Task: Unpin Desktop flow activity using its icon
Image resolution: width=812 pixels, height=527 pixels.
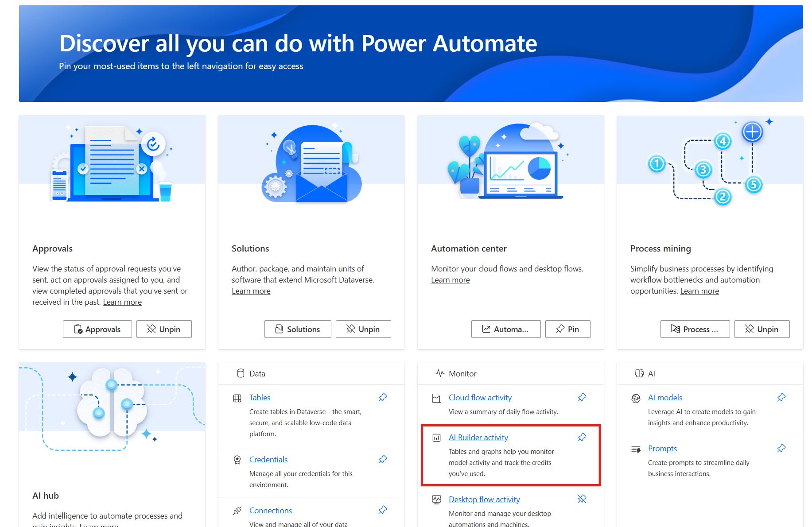Action: point(582,499)
